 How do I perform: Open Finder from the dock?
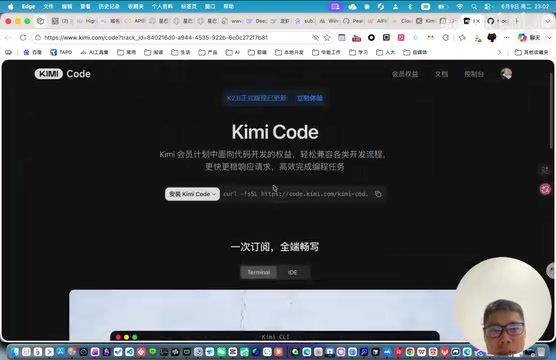(x=15, y=351)
